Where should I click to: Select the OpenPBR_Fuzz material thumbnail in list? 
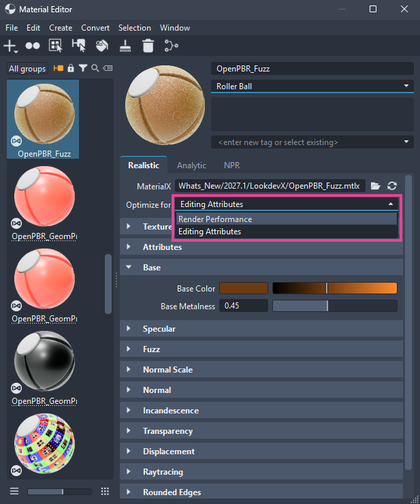43,119
